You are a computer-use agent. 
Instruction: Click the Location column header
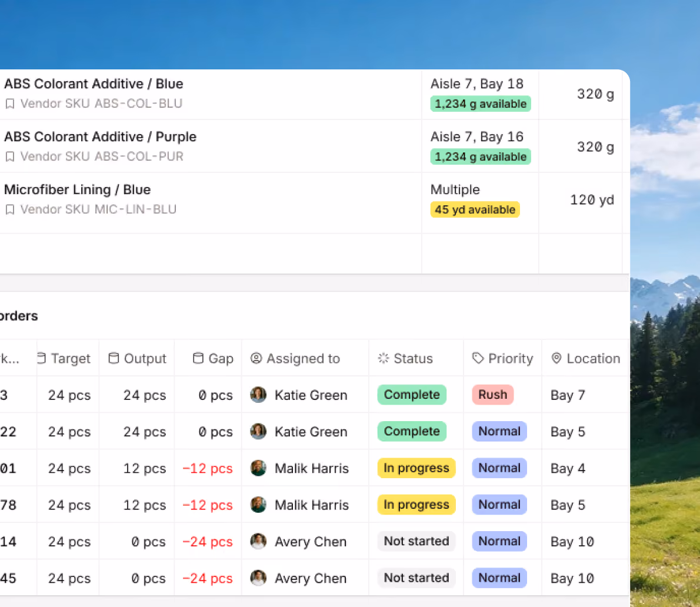[x=586, y=358]
